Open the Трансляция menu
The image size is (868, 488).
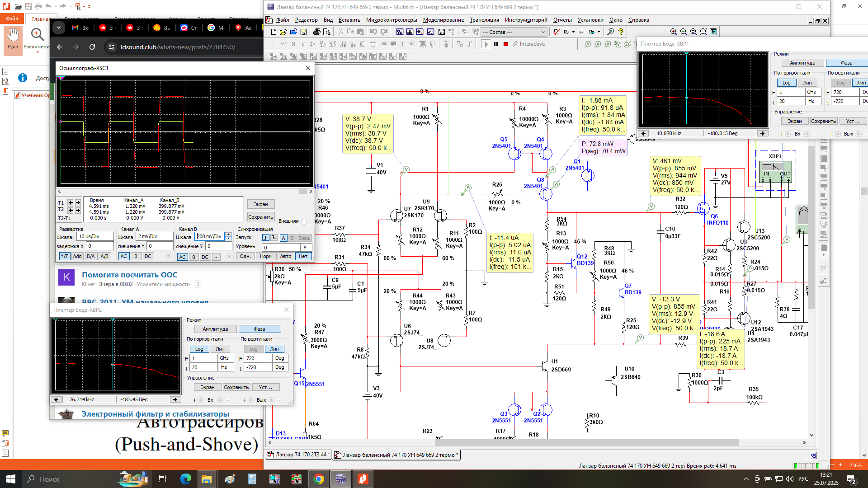484,20
